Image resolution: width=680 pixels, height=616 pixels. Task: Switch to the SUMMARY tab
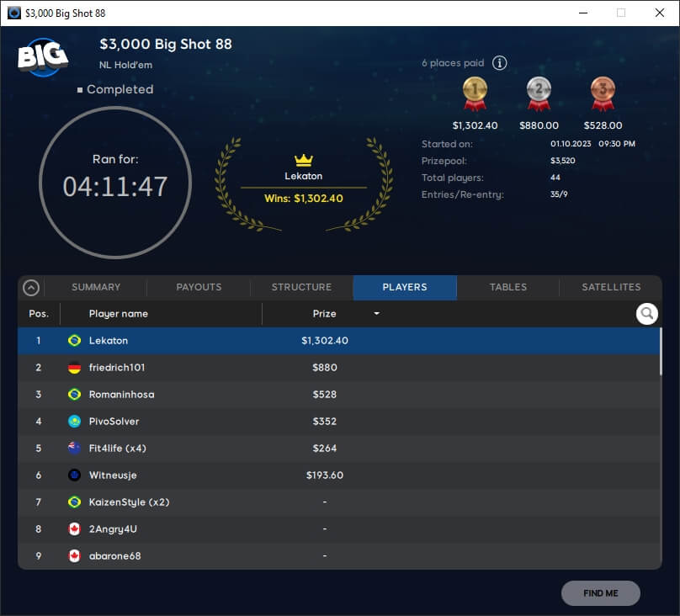pyautogui.click(x=96, y=287)
